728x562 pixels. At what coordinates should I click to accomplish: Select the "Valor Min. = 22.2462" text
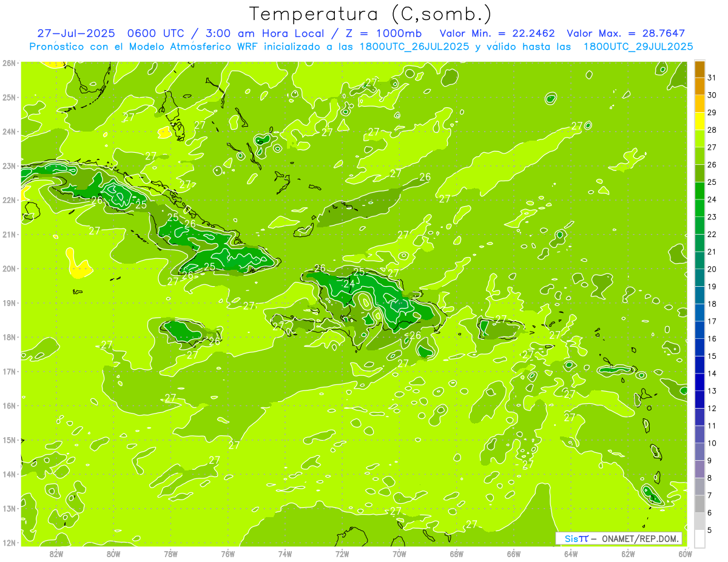(x=497, y=33)
